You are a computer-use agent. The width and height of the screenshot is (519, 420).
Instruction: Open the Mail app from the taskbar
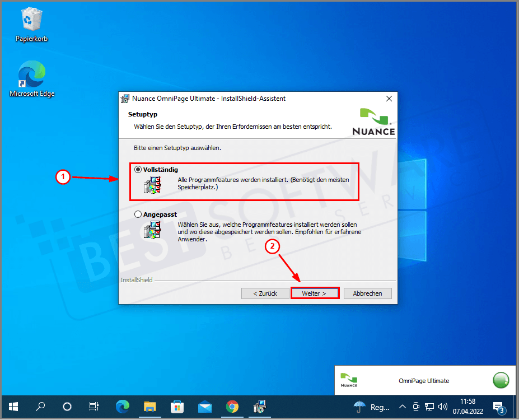click(x=204, y=407)
